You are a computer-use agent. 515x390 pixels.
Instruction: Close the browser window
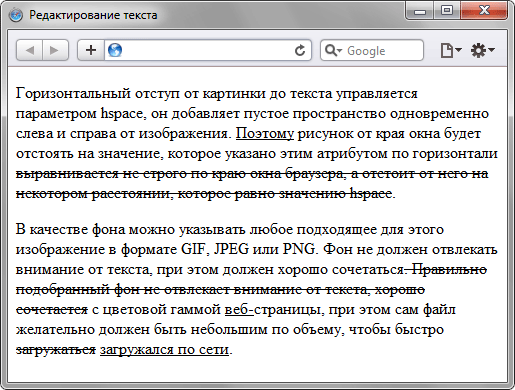click(484, 11)
